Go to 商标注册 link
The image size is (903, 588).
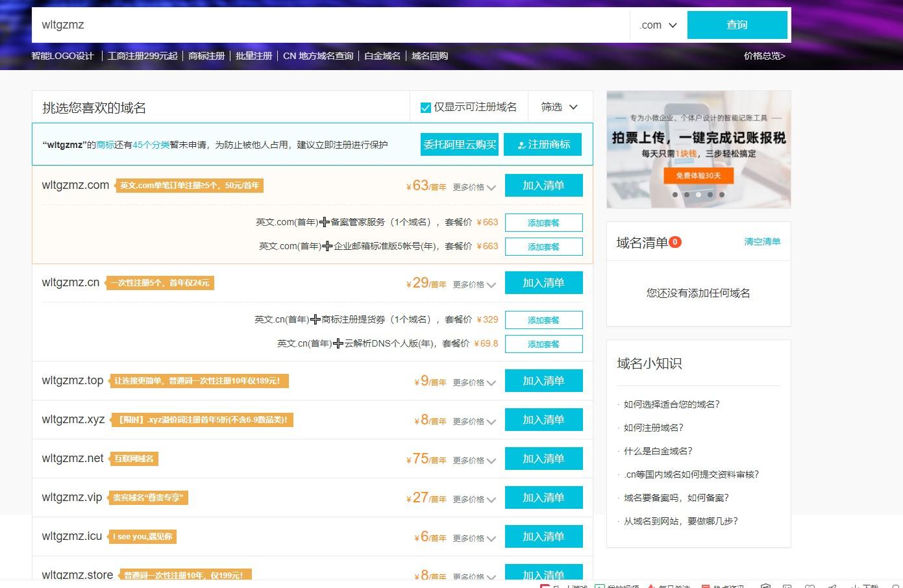(206, 56)
